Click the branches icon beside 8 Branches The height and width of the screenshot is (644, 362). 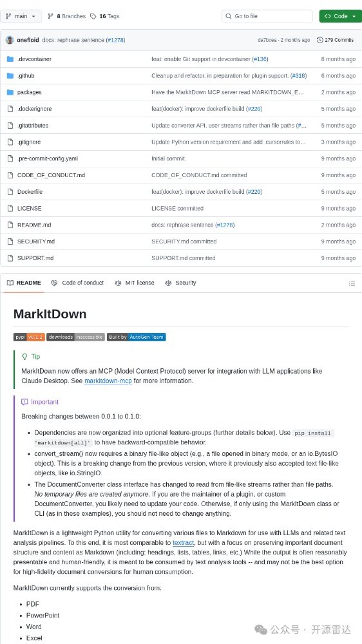50,17
